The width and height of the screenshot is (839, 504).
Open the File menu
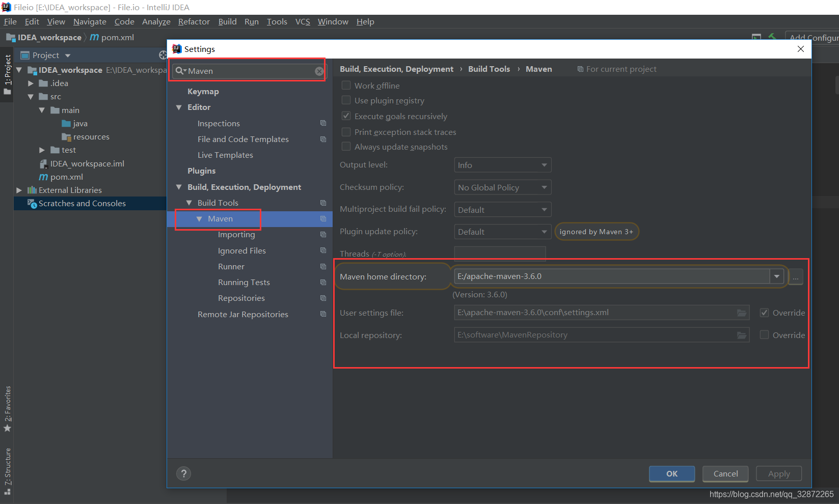(x=10, y=21)
